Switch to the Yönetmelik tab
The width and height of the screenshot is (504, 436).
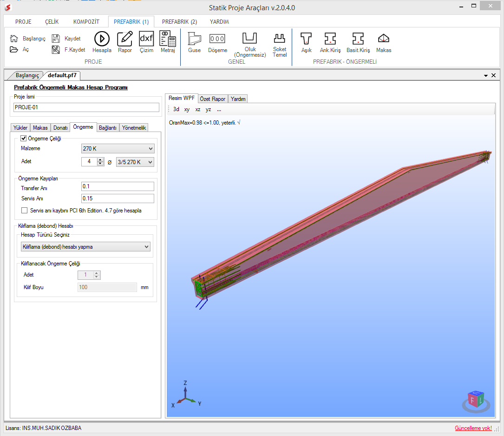pyautogui.click(x=134, y=128)
